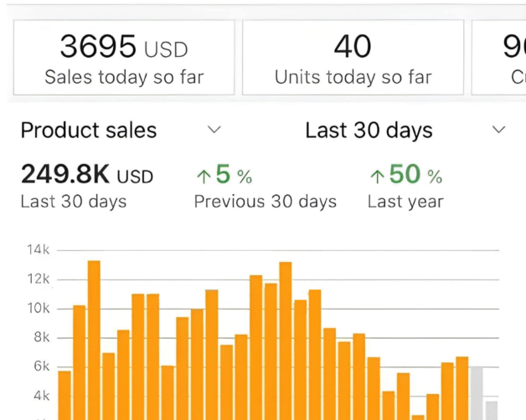Click the 50% year-over-year percentage value

[x=415, y=174]
